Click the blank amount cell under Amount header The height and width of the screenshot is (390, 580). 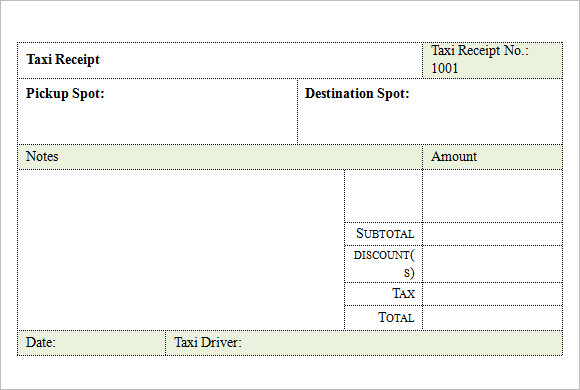pyautogui.click(x=493, y=196)
